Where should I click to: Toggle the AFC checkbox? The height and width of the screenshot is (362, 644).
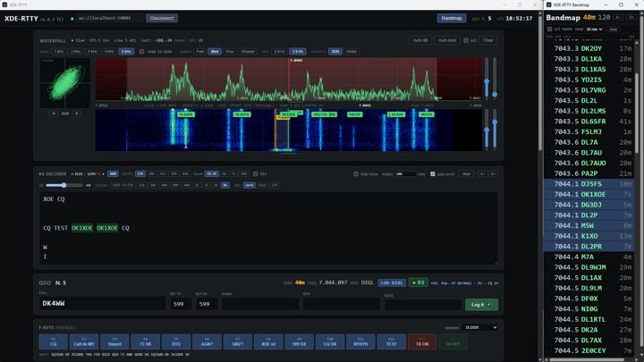pos(466,40)
